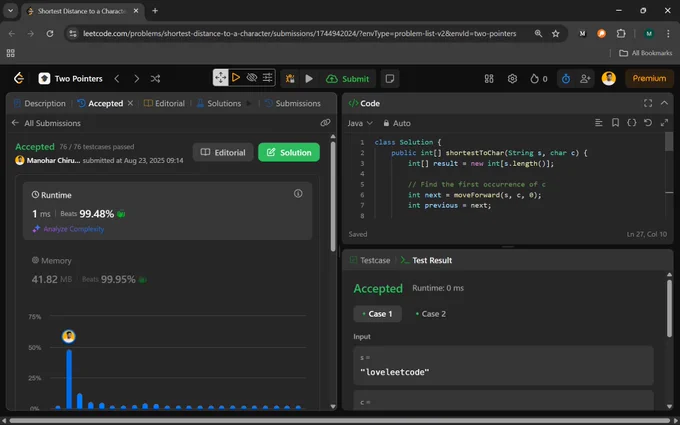Run code with the play button

pos(309,78)
